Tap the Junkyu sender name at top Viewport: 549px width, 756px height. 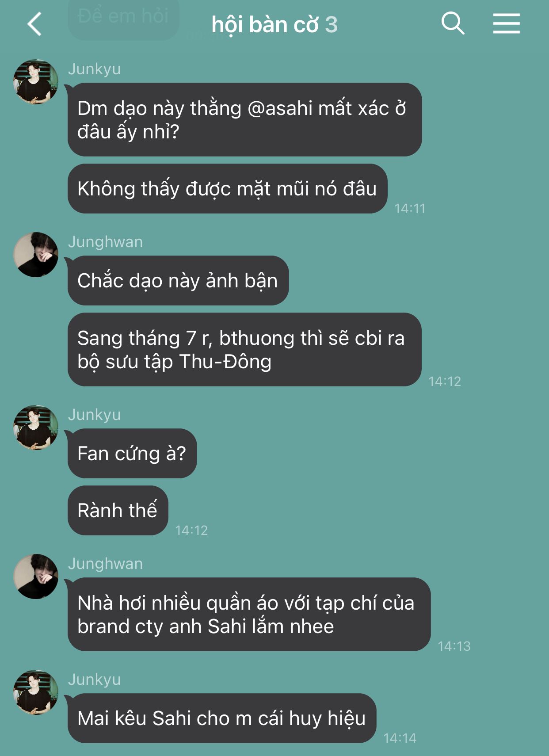pos(94,69)
